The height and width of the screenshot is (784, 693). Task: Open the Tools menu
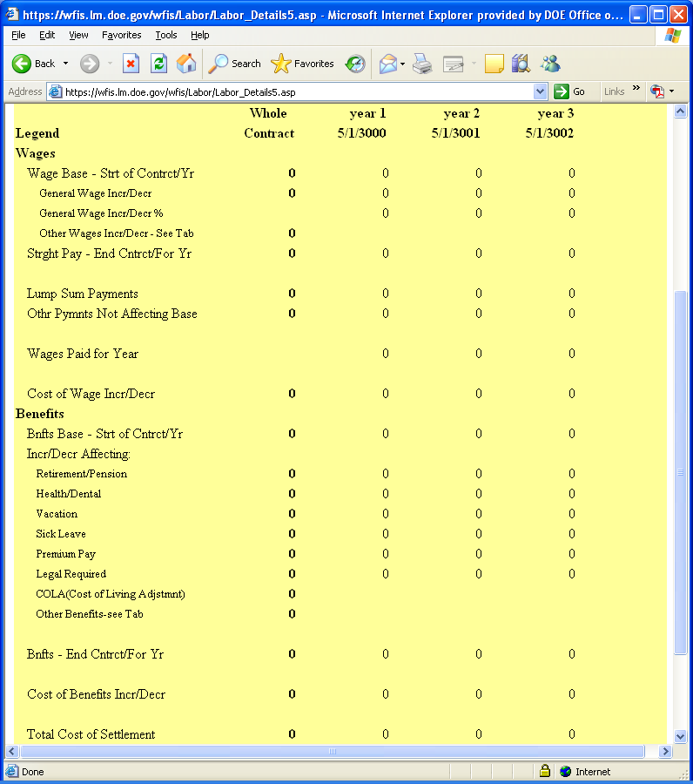[166, 35]
